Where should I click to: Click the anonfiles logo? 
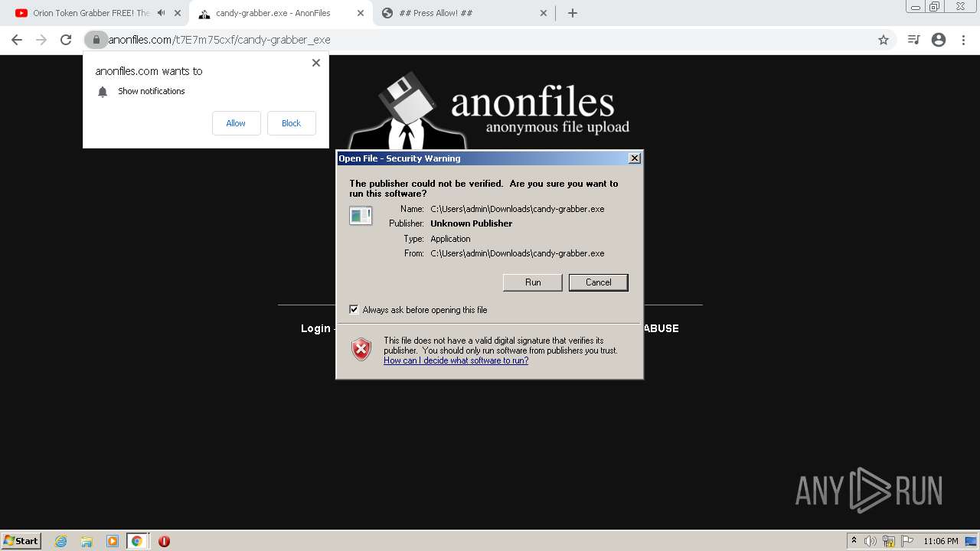point(488,111)
